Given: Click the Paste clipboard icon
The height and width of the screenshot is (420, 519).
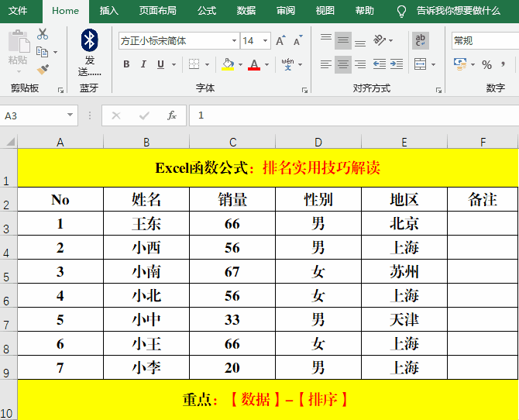Looking at the screenshot, I should tap(19, 41).
